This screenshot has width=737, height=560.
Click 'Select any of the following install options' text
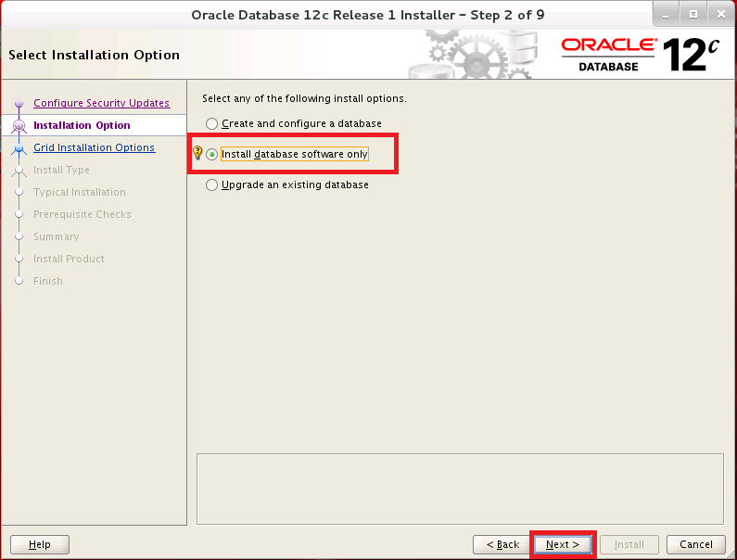point(304,98)
